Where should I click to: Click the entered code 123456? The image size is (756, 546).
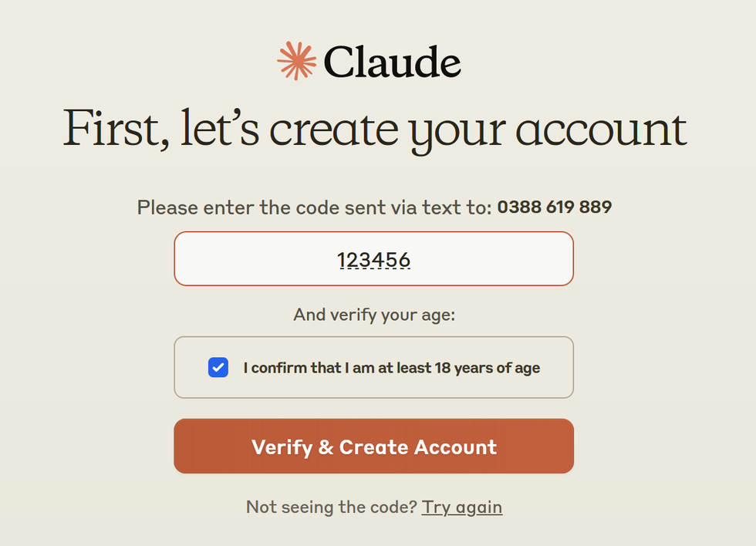373,261
